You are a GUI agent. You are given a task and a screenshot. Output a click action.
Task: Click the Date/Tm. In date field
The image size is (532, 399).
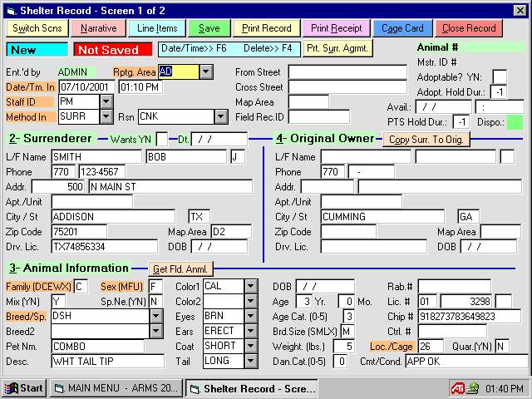[86, 86]
